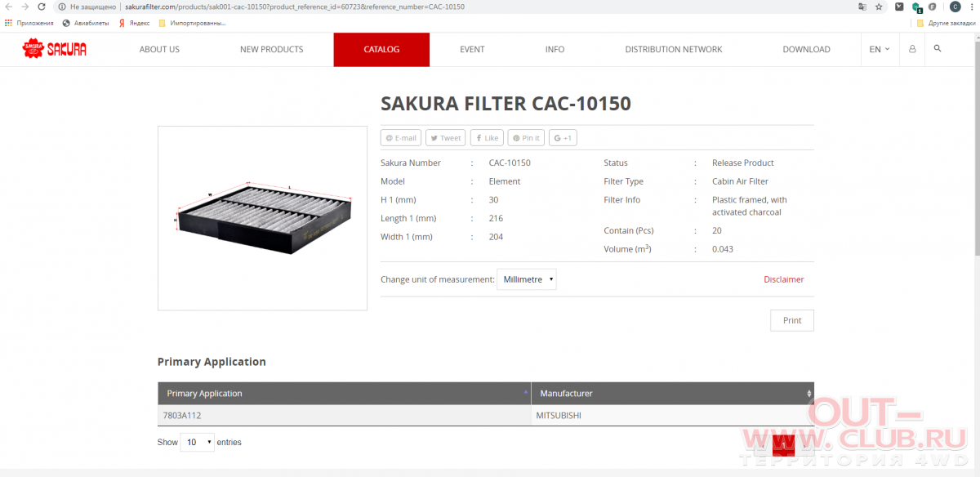Open the NEW PRODUCTS menu

pyautogui.click(x=271, y=49)
